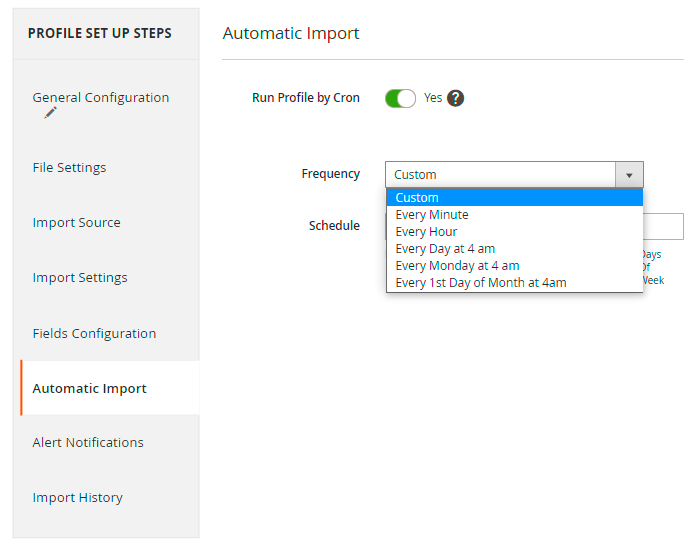Select the highlighted Custom option in the list

point(514,198)
